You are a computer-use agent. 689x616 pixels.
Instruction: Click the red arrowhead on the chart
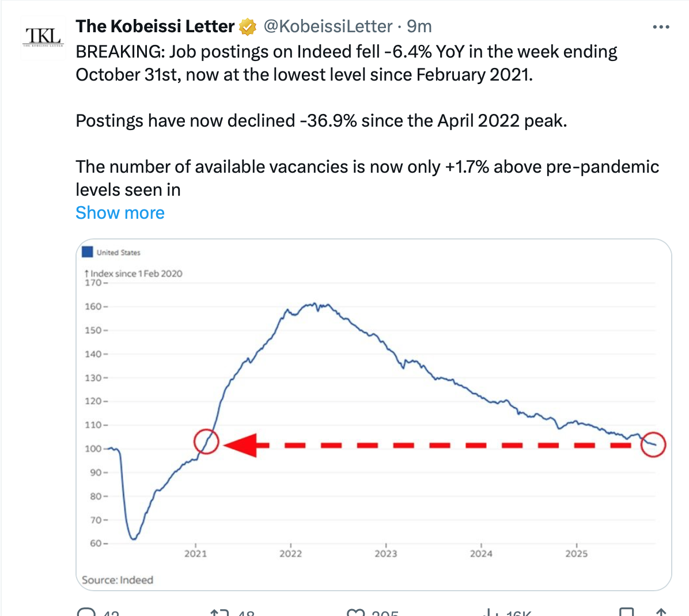coord(242,445)
